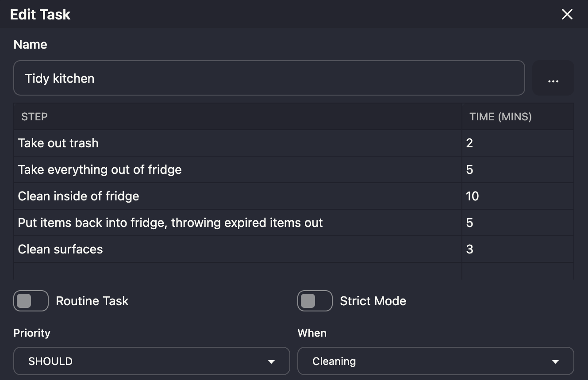Screen dimensions: 588x380
Task: Click the When dropdown arrow
Action: pos(556,361)
